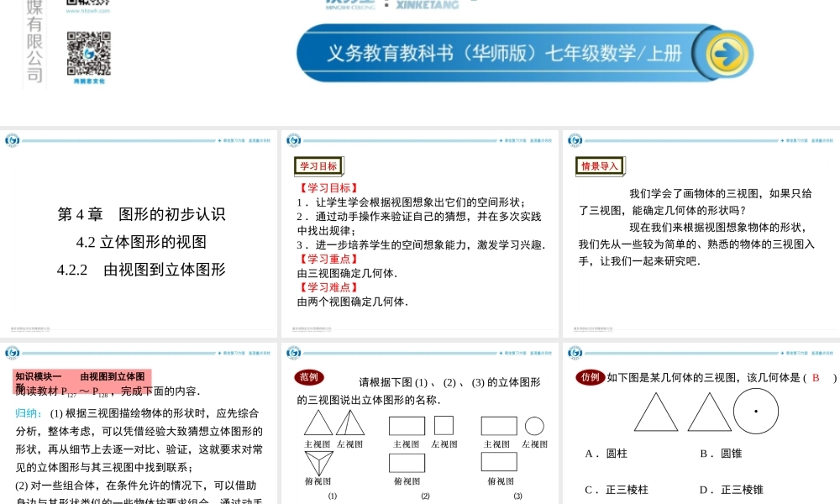Click the red 学习目标 badge label

point(317,163)
